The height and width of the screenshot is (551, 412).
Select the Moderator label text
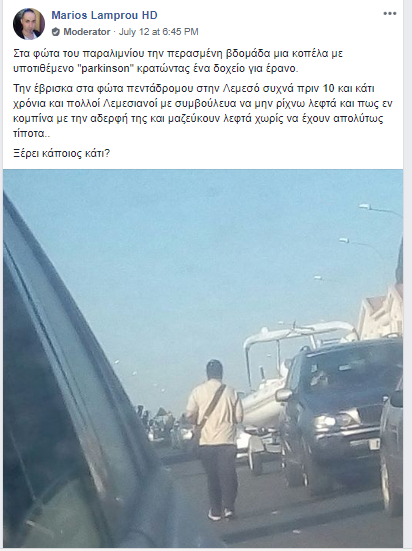click(86, 32)
